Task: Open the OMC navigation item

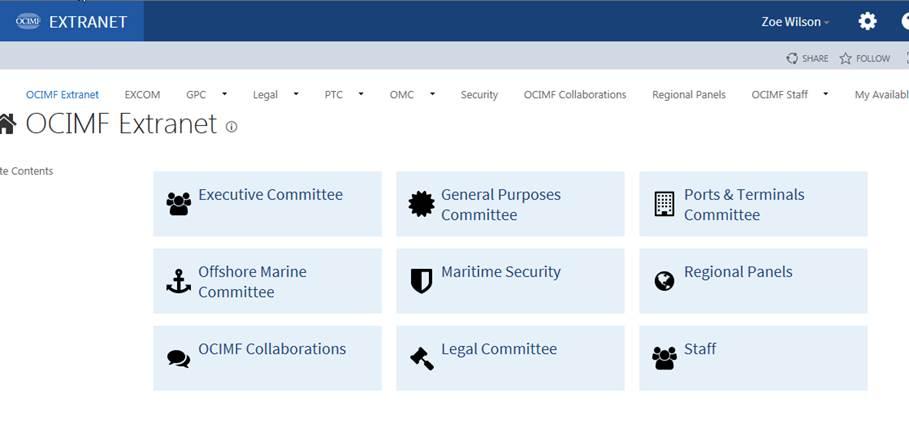Action: pos(402,94)
